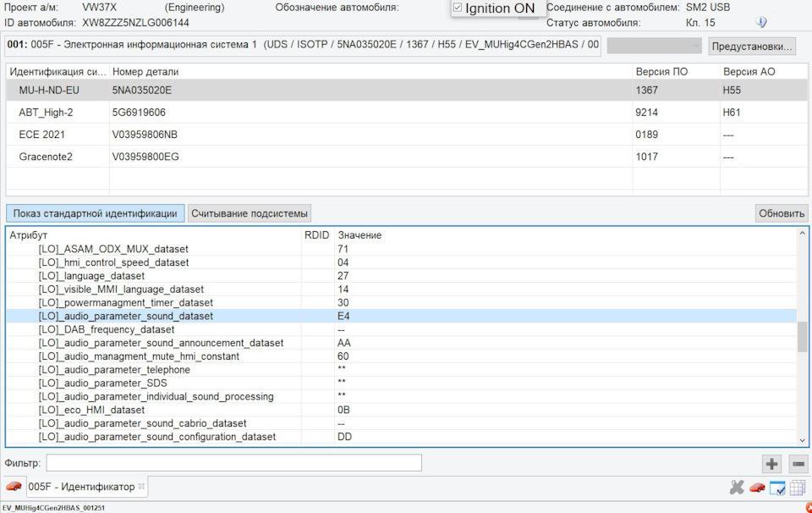Select [LO]_audio_parameter_sound_configuration_dataset row
This screenshot has height=513, width=812.
coord(401,438)
